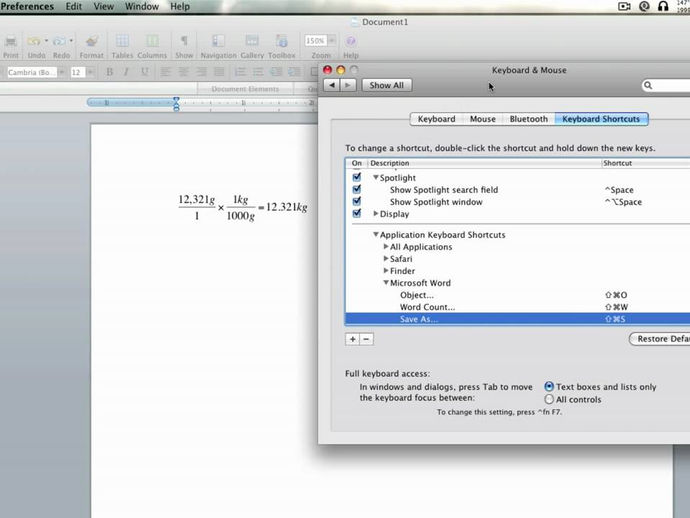Click the Help icon in Word toolbar

click(x=351, y=41)
